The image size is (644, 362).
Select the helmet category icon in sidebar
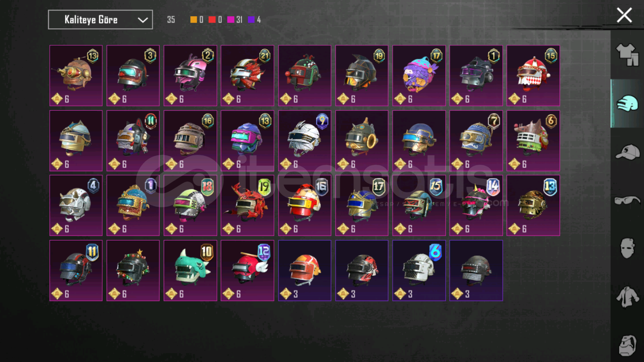[627, 104]
